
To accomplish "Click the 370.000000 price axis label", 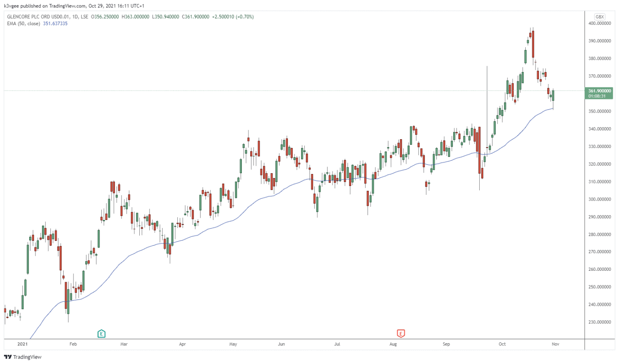I will (x=600, y=76).
